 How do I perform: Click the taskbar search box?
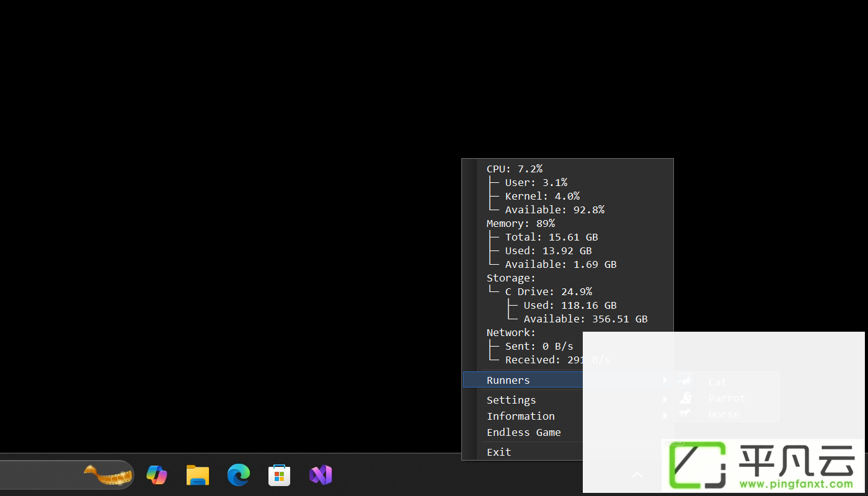[66, 475]
